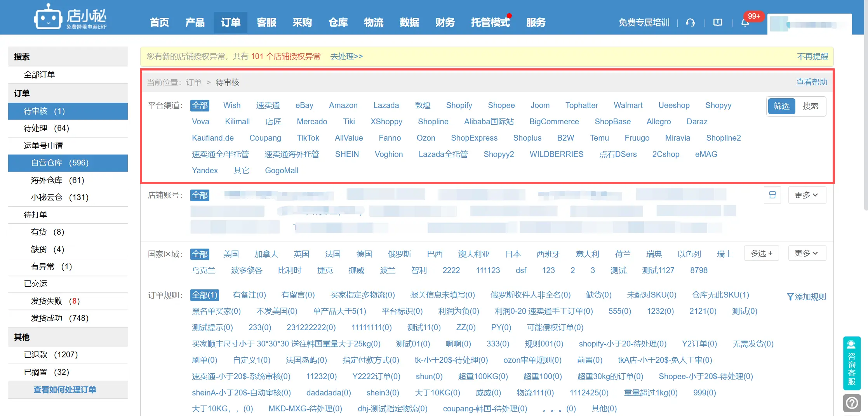Click the question mark help icon bottom right
868x416 pixels.
(x=852, y=403)
